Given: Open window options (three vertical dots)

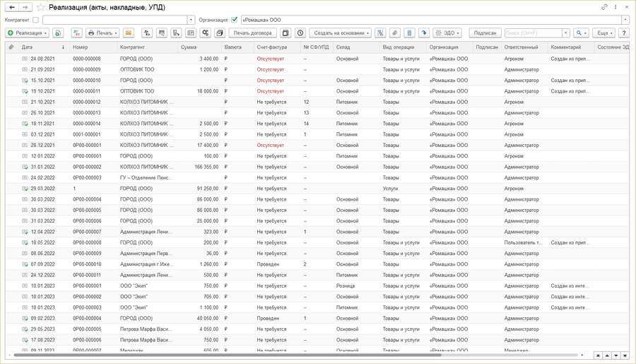Looking at the screenshot, I should tap(616, 7).
